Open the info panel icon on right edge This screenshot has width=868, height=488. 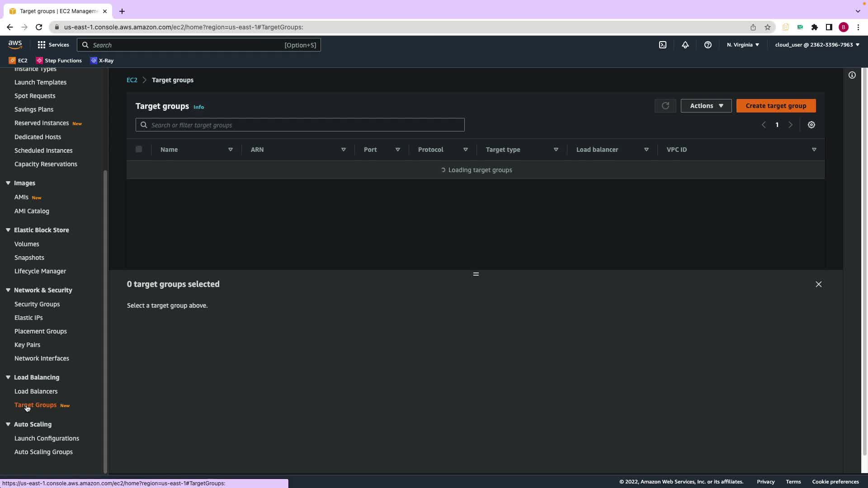coord(852,75)
